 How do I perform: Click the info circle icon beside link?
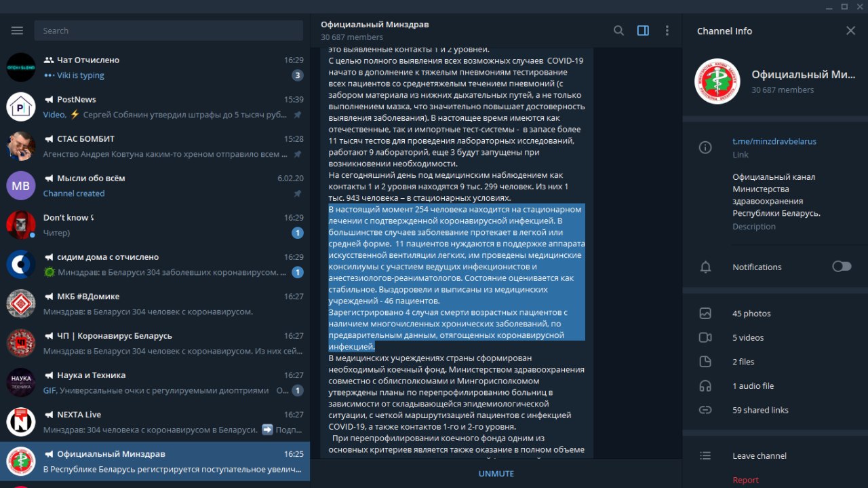pyautogui.click(x=705, y=147)
